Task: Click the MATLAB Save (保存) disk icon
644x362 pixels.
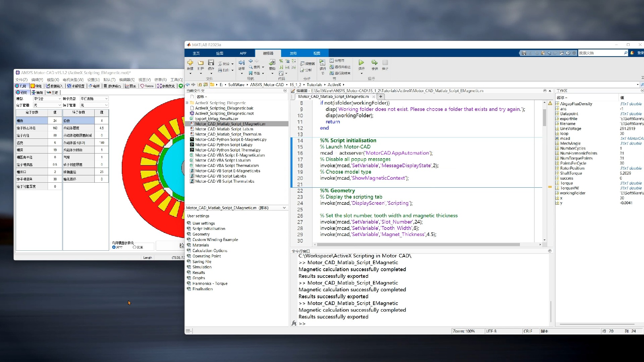Action: click(211, 63)
